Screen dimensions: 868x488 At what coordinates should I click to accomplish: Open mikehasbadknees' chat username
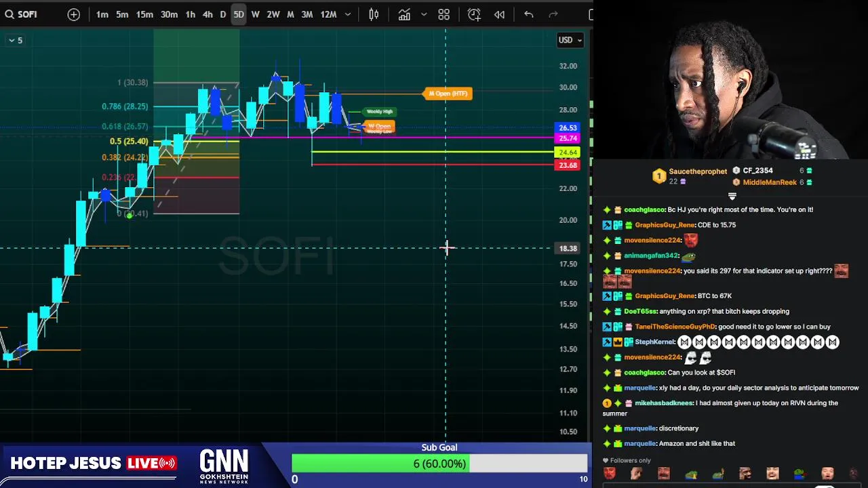tap(663, 403)
